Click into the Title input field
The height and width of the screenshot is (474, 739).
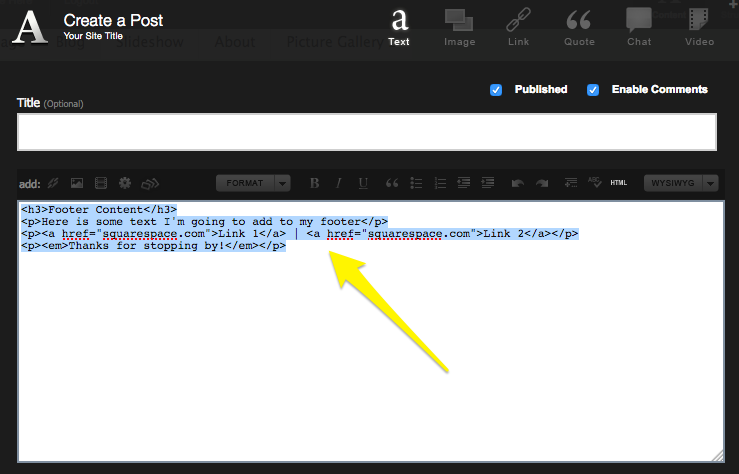pyautogui.click(x=366, y=132)
